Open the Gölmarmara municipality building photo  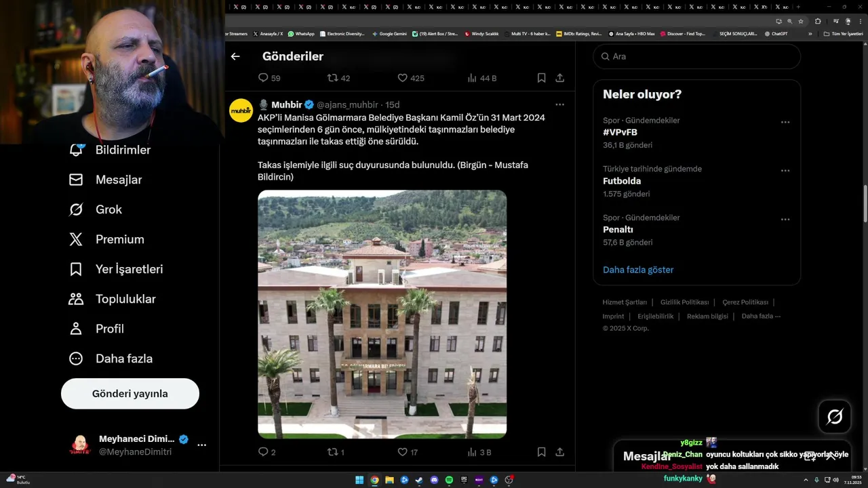pyautogui.click(x=382, y=314)
